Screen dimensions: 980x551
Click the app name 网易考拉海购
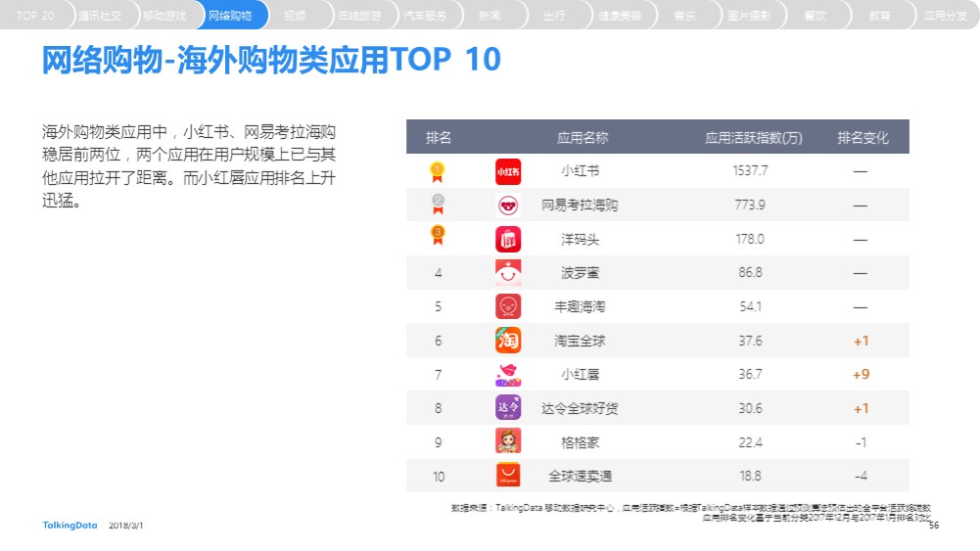[580, 205]
